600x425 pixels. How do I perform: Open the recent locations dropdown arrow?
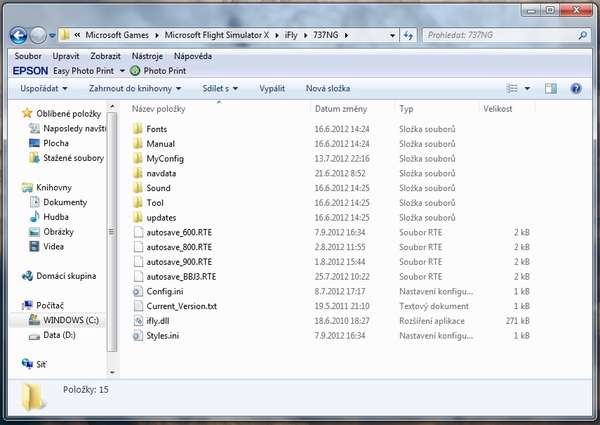click(52, 36)
